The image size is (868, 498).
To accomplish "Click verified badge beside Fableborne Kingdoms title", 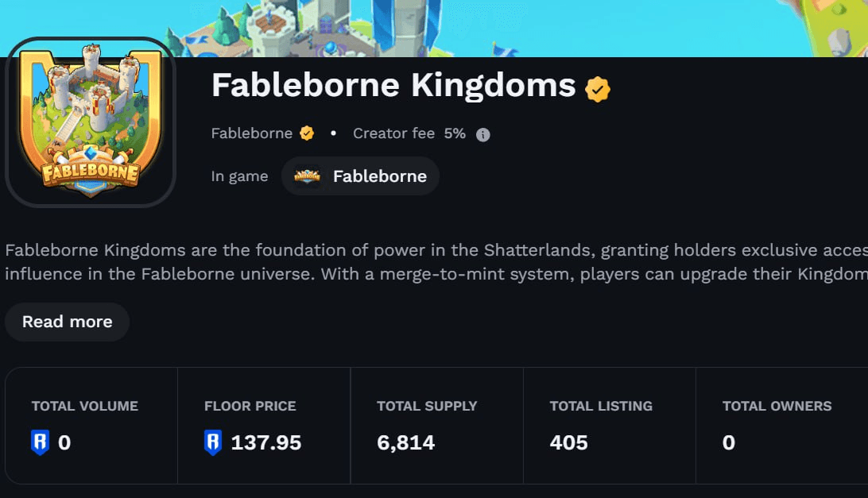I will [597, 89].
